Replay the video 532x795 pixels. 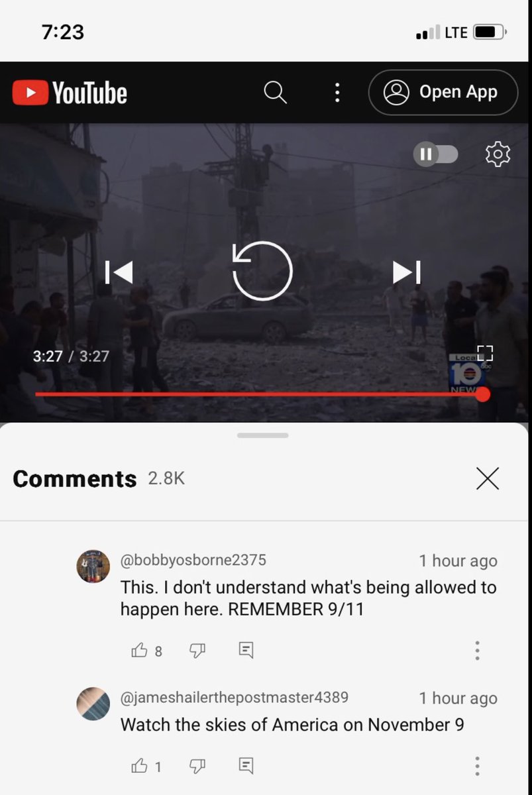pos(262,271)
